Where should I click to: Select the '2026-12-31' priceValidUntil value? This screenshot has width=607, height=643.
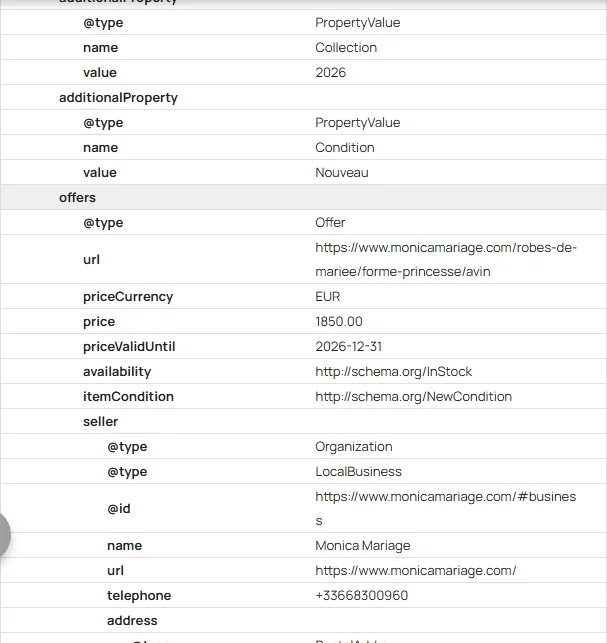click(x=349, y=347)
